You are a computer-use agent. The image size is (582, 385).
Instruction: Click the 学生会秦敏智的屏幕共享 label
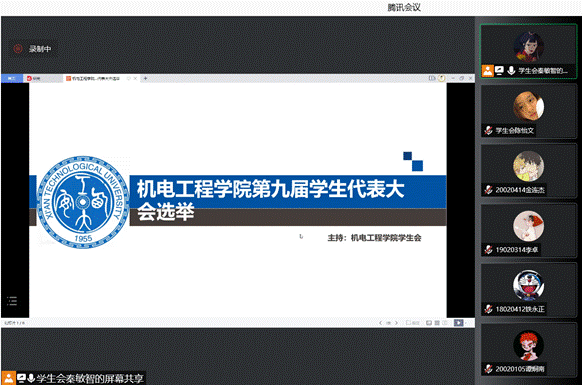[x=90, y=378]
